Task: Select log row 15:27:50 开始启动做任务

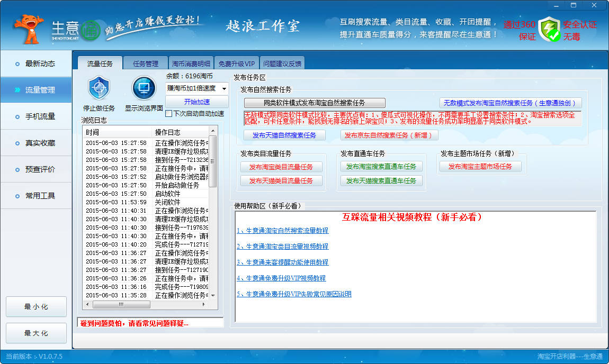Action: point(146,185)
